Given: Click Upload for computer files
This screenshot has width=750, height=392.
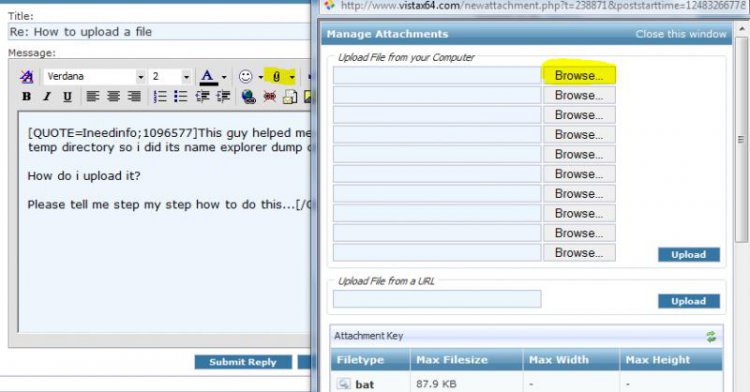Looking at the screenshot, I should tap(689, 255).
